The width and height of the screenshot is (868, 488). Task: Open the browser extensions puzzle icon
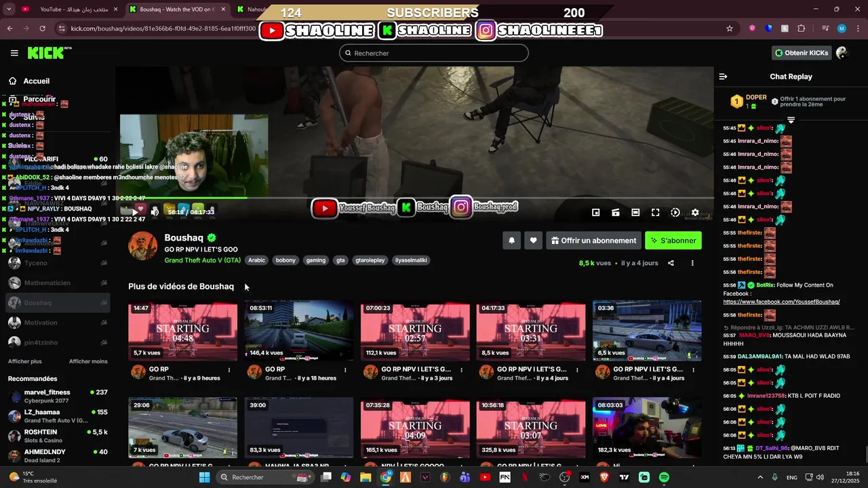802,28
